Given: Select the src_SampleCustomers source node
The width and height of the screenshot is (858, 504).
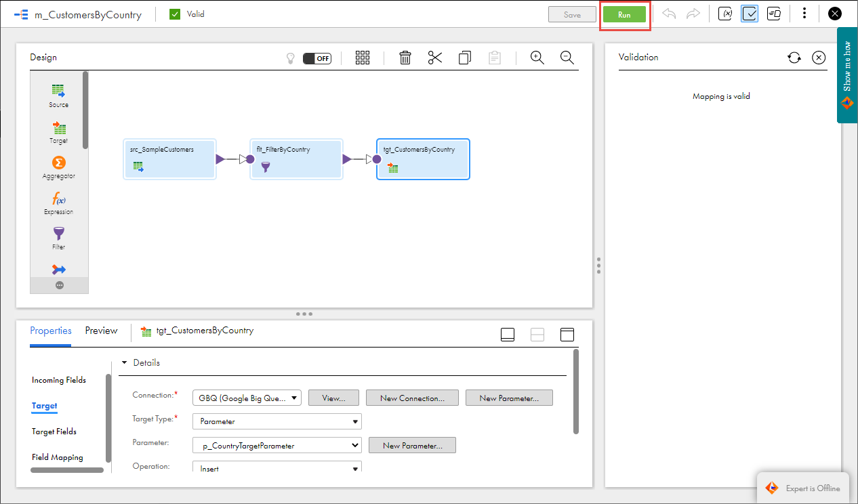Looking at the screenshot, I should click(169, 159).
